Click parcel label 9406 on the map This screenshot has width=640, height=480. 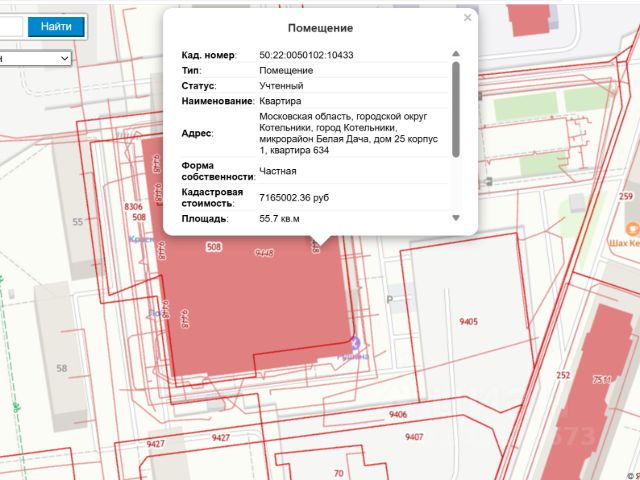click(398, 415)
